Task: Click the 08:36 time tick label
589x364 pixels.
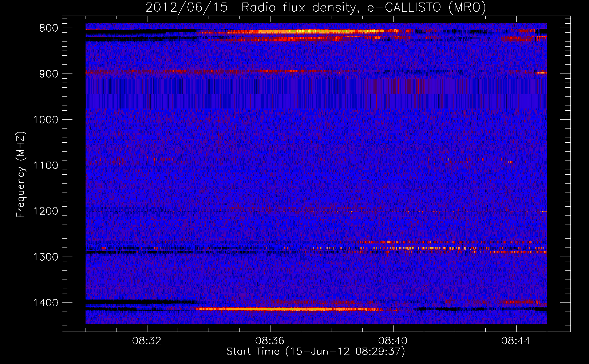Action: click(270, 341)
